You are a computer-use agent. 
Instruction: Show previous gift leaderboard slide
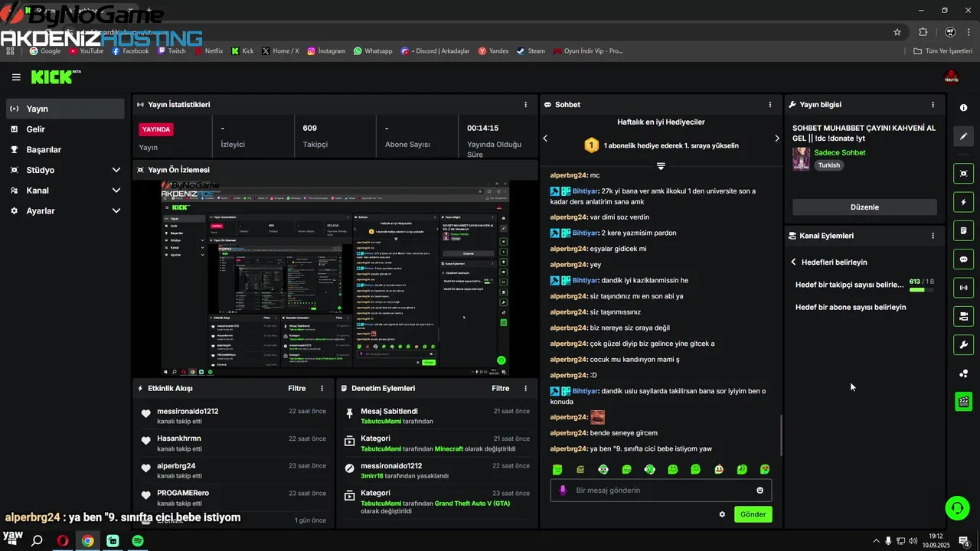point(545,139)
